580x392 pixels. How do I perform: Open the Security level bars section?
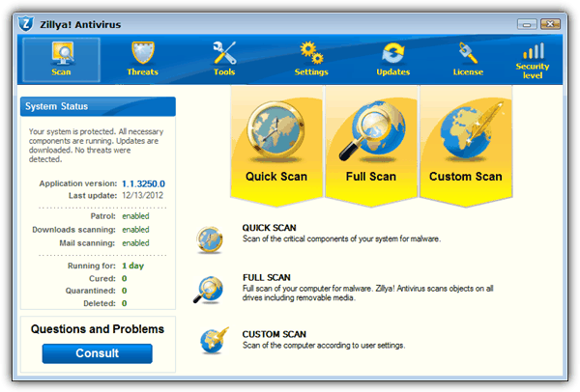[x=533, y=61]
